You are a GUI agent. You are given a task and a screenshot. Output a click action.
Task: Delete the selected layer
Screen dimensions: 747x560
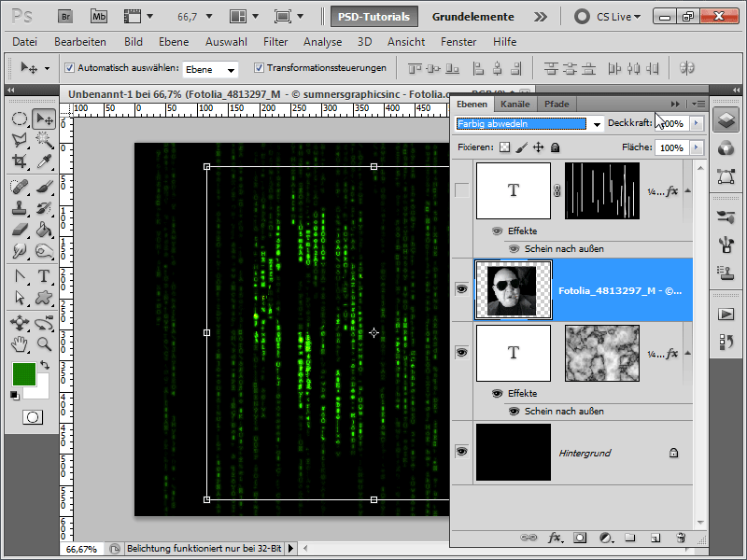coord(682,538)
